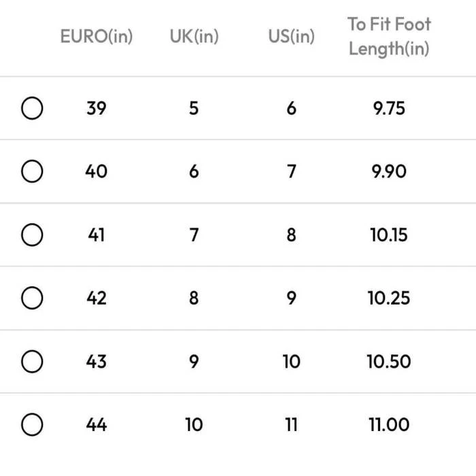Click the 11.00 foot length cell
Image resolution: width=476 pixels, height=476 pixels.
389,425
